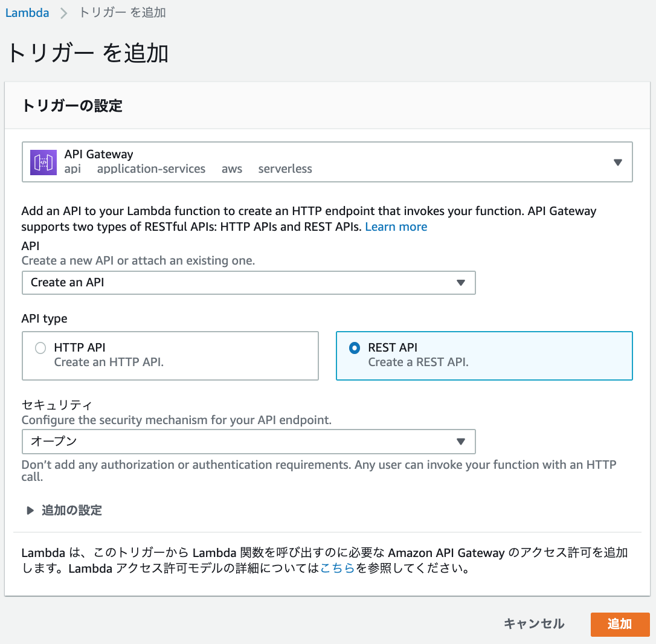Expand the 追加の設定 section
The height and width of the screenshot is (644, 656).
tap(72, 510)
